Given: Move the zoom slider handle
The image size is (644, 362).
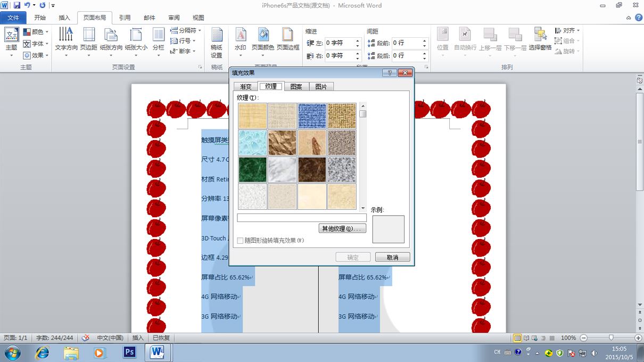Looking at the screenshot, I should [x=611, y=338].
